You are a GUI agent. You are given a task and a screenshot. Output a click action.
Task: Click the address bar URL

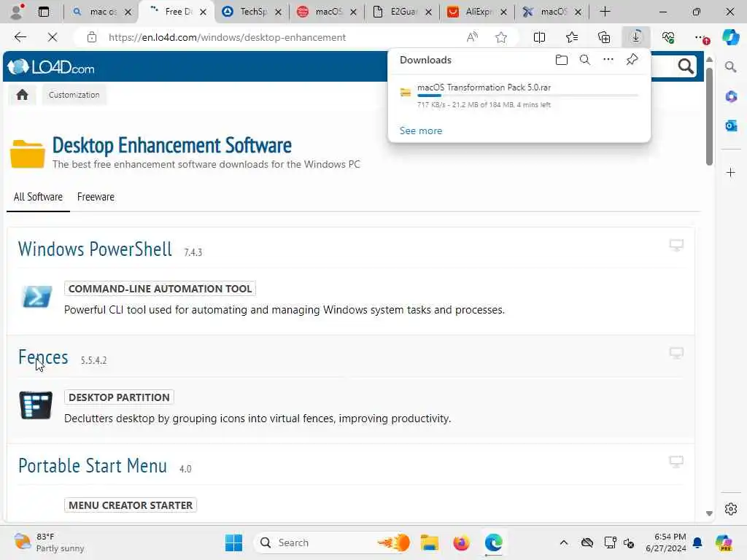coord(227,37)
